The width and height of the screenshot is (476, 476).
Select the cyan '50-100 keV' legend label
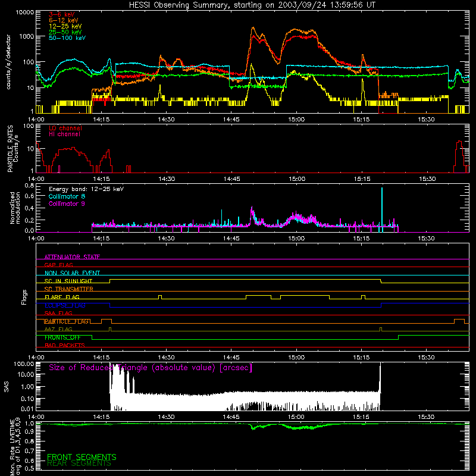[x=67, y=38]
